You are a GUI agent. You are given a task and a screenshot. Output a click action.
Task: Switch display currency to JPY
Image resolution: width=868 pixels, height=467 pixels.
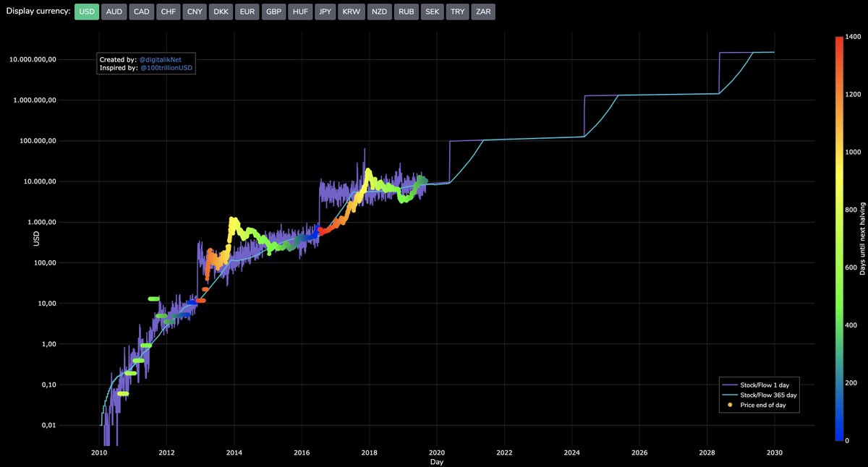pos(325,12)
